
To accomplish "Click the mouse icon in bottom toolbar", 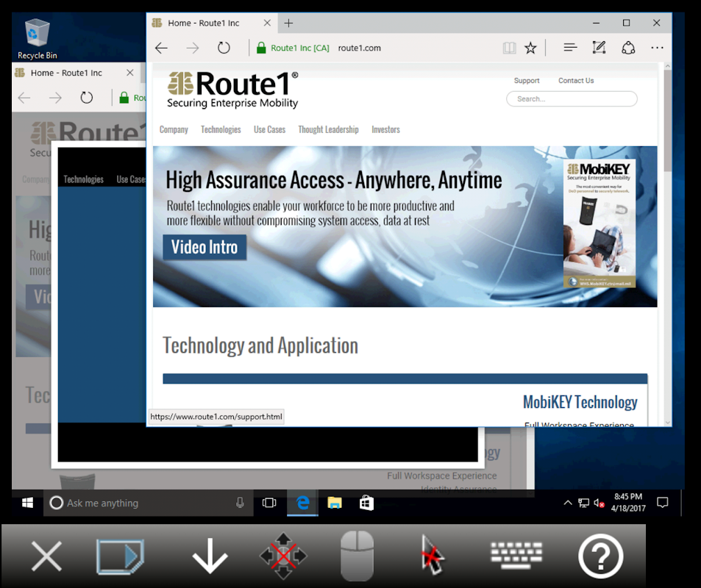I will click(357, 556).
